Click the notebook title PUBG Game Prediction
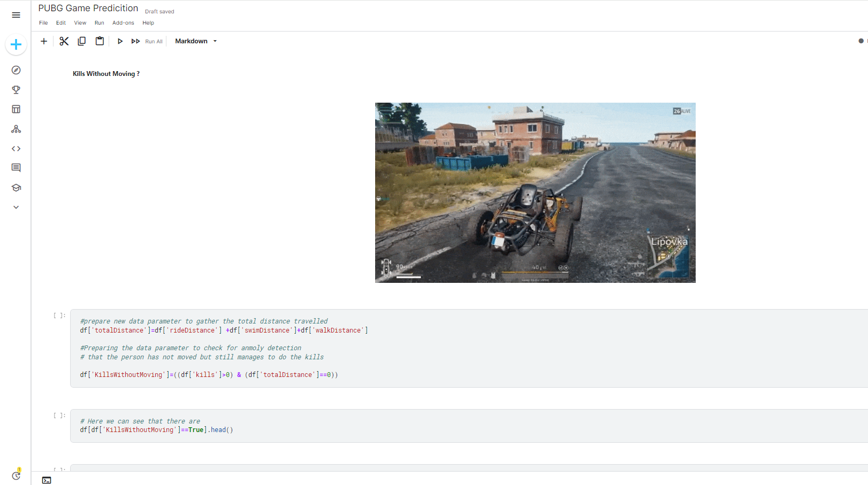Screen dimensions: 868x485 [88, 8]
